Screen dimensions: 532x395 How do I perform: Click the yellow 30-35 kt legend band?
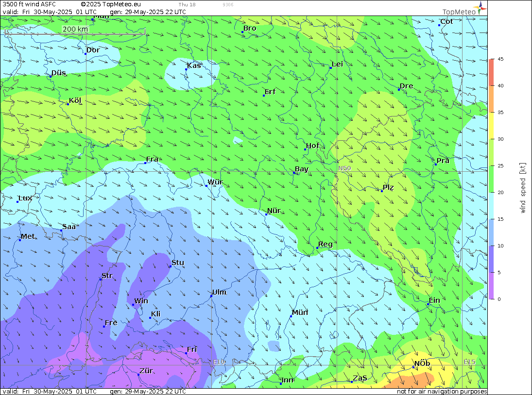click(492, 126)
